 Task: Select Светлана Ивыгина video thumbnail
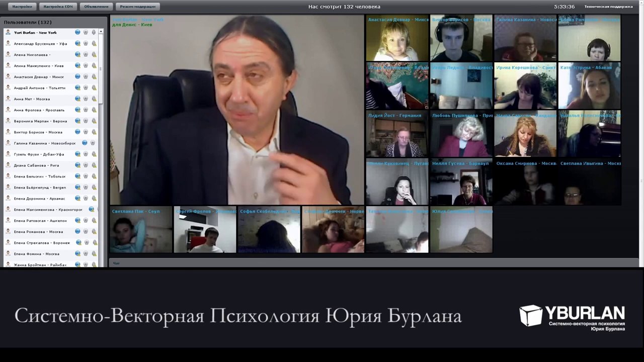[x=589, y=182]
